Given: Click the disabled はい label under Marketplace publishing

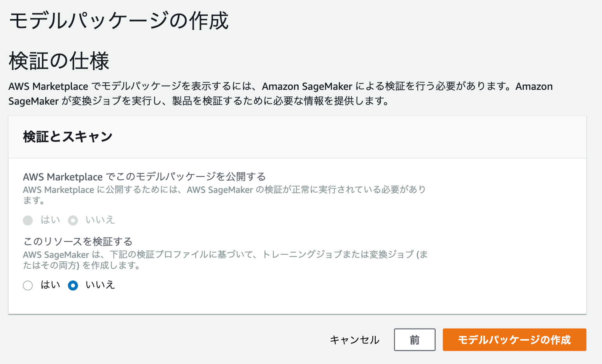Looking at the screenshot, I should tap(51, 220).
